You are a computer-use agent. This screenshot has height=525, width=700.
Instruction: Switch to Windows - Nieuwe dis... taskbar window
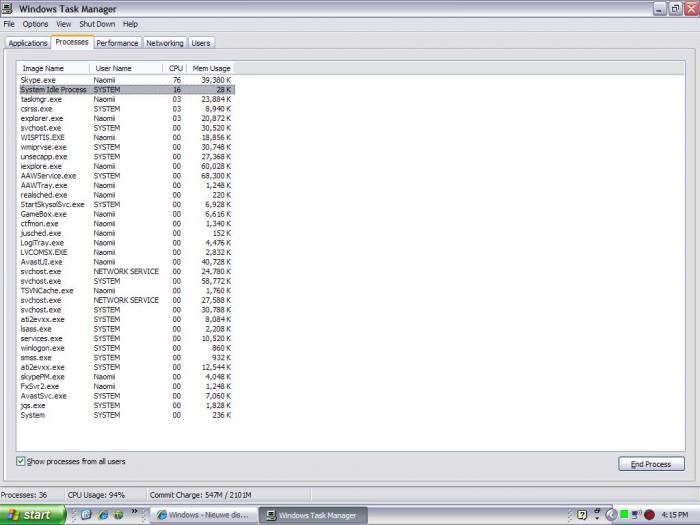(x=204, y=515)
